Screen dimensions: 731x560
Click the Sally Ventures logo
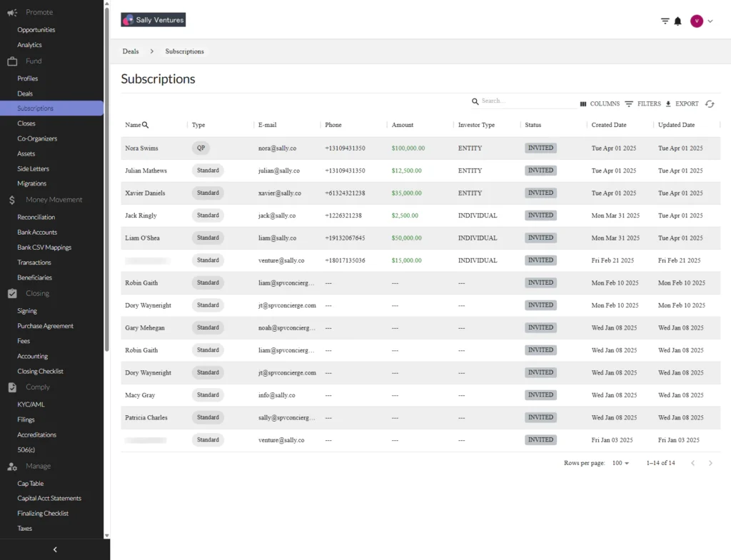click(153, 20)
